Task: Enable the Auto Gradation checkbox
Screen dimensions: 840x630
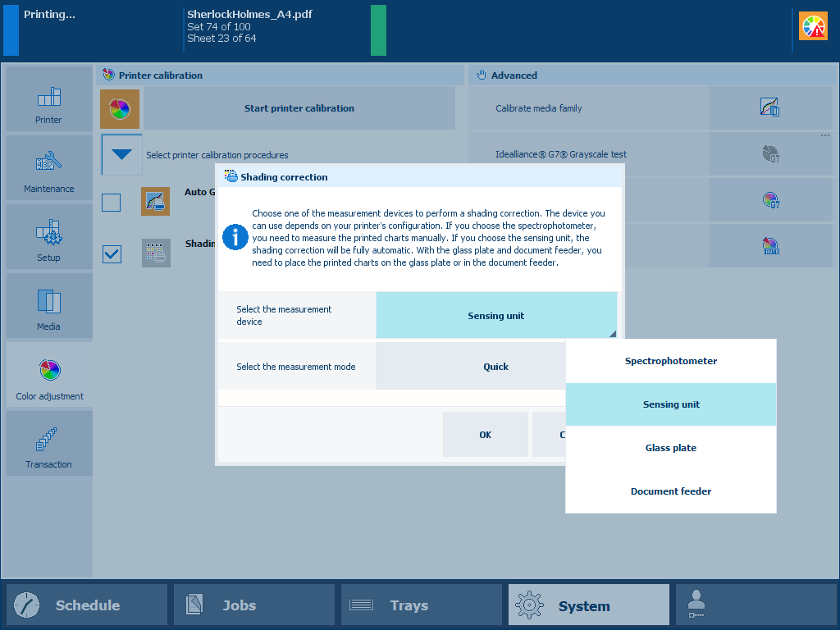Action: click(x=112, y=202)
